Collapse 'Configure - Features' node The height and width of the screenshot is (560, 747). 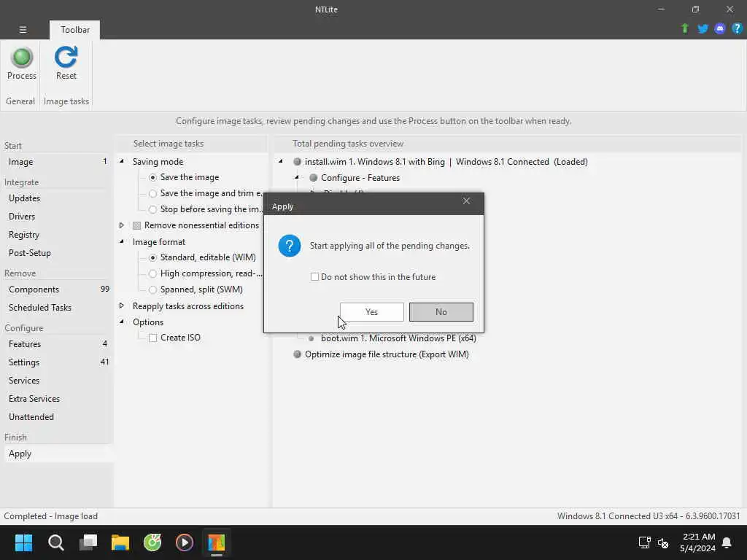click(x=296, y=178)
